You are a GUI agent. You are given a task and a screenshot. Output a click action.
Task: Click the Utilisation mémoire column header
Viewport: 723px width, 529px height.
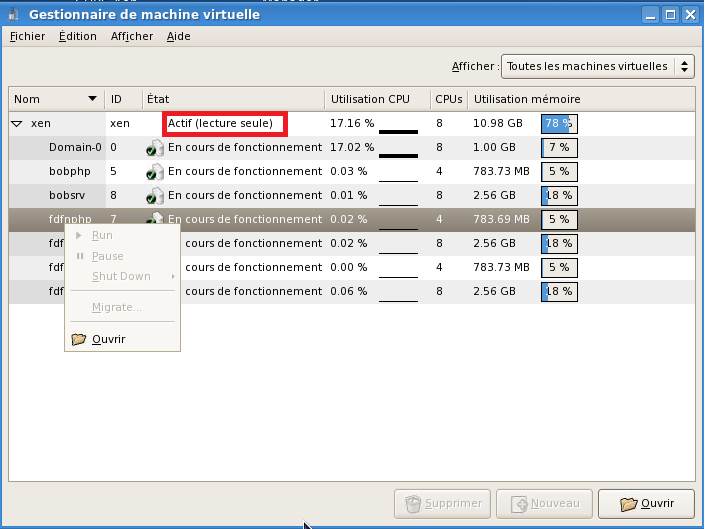point(527,99)
